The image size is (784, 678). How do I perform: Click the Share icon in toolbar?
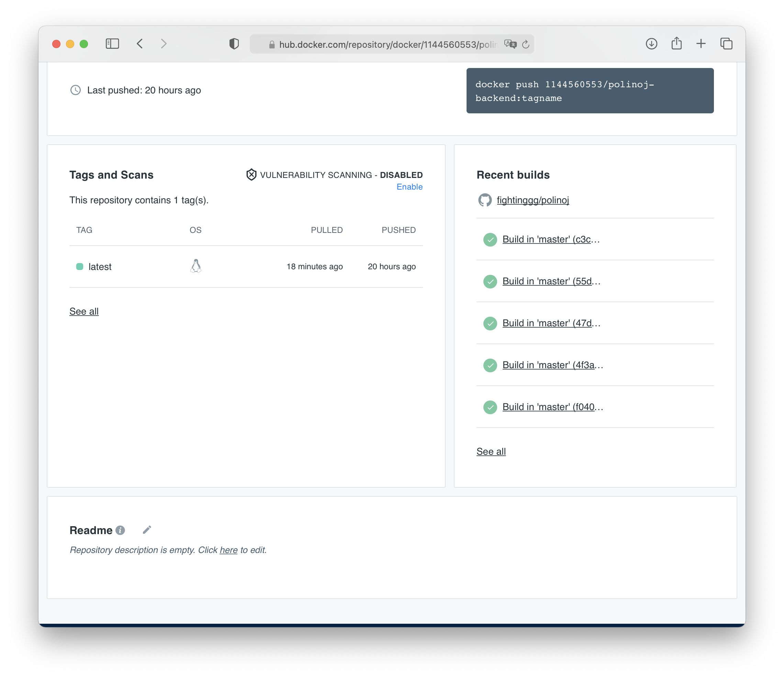coord(676,44)
